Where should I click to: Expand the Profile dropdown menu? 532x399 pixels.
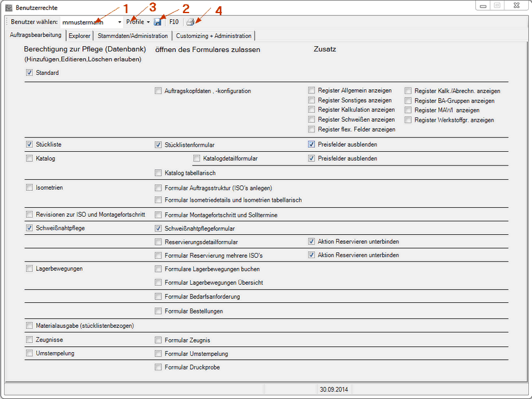pyautogui.click(x=138, y=22)
